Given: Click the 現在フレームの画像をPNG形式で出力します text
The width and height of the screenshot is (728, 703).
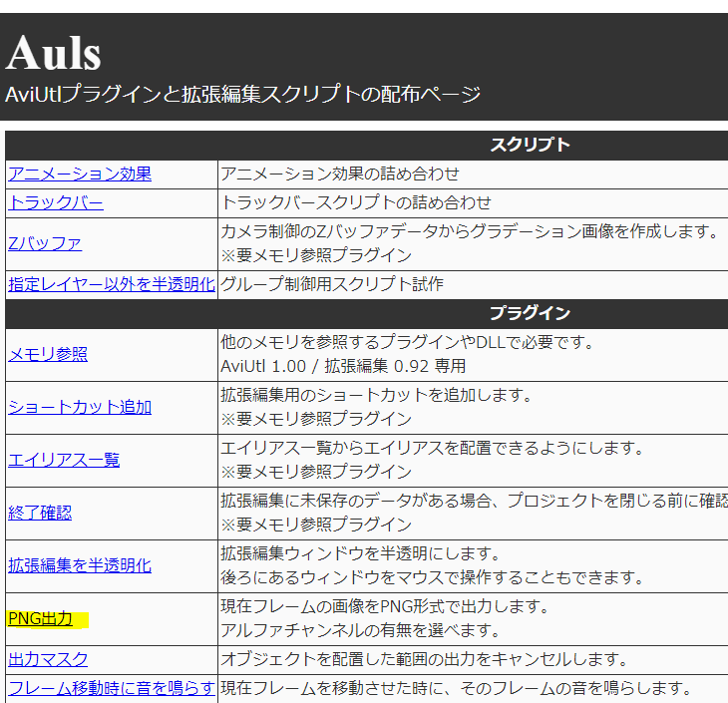Looking at the screenshot, I should [385, 607].
